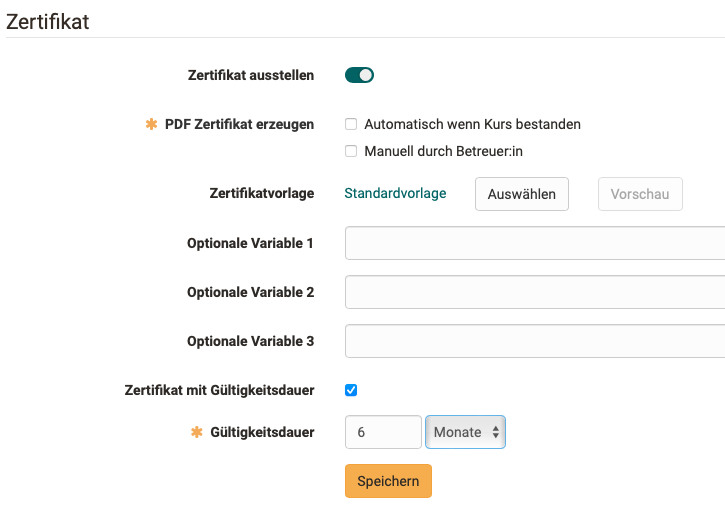Select the Optionale Variable 3 field
725x519 pixels.
[x=535, y=341]
